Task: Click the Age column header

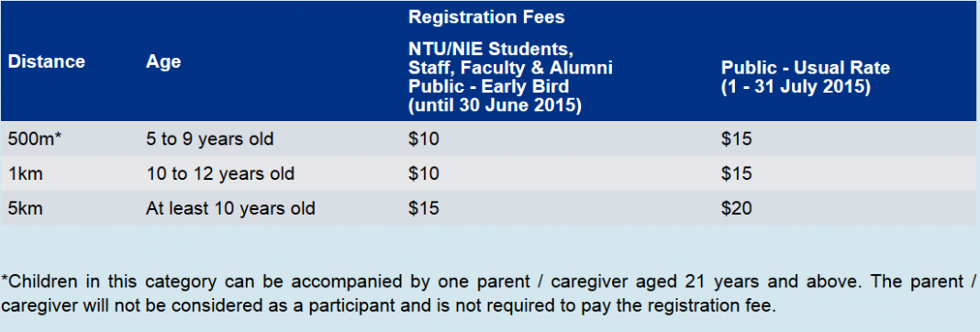Action: 163,61
